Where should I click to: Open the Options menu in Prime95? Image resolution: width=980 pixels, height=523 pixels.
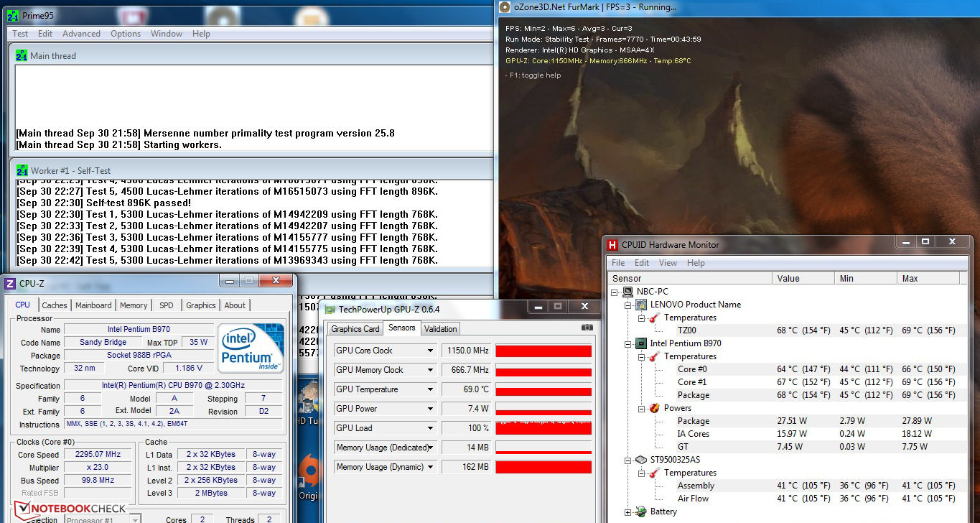126,34
